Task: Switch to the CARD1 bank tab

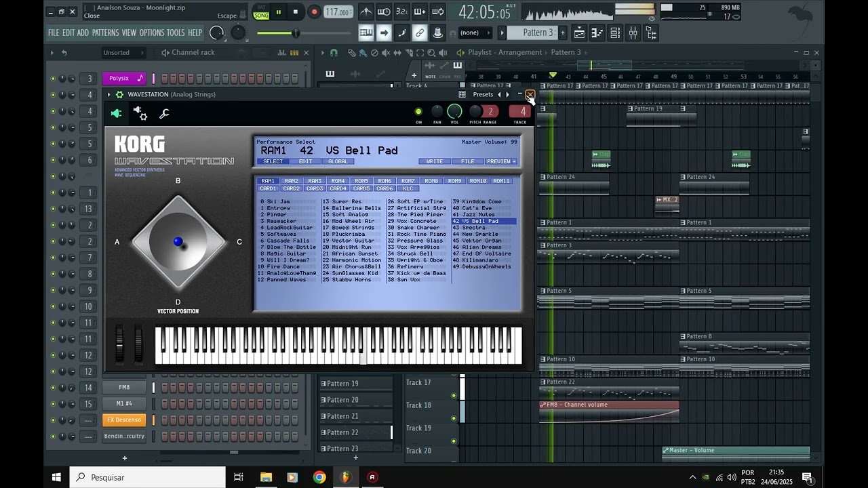Action: [269, 188]
